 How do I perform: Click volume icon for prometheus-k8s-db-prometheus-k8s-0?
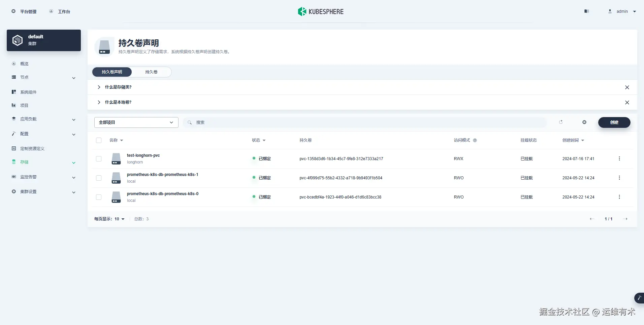pyautogui.click(x=116, y=197)
